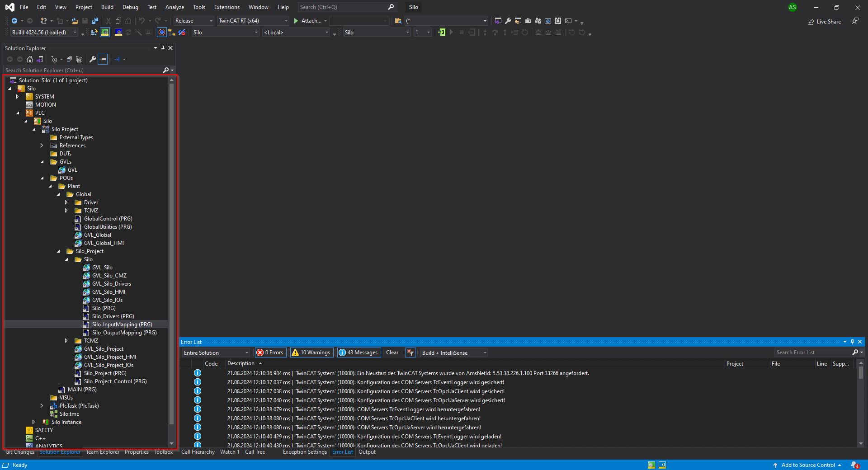868x470 pixels.
Task: Toggle the 0 Errors filter
Action: point(271,352)
